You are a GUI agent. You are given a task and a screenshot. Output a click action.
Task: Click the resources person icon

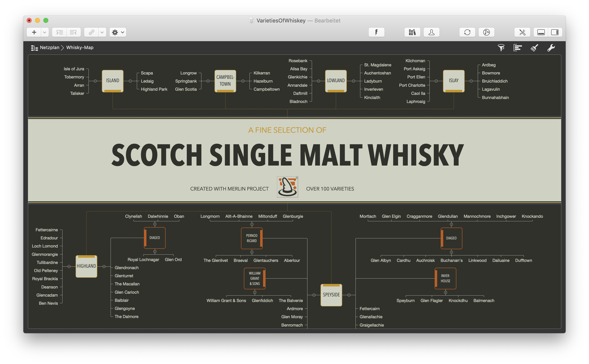[x=431, y=32]
